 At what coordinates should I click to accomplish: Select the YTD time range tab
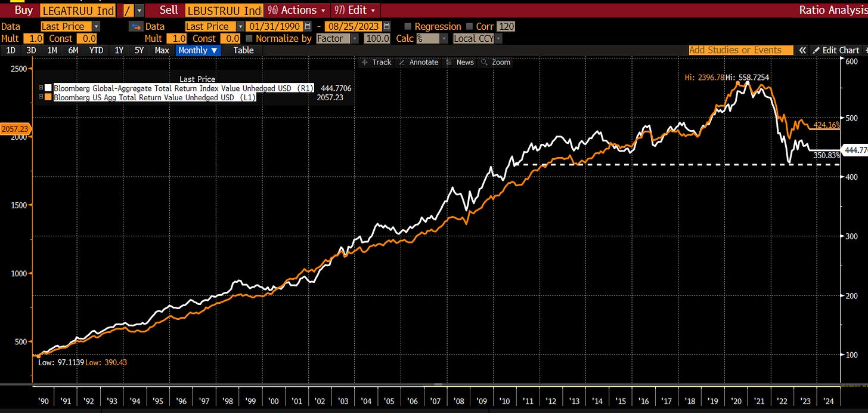[96, 50]
